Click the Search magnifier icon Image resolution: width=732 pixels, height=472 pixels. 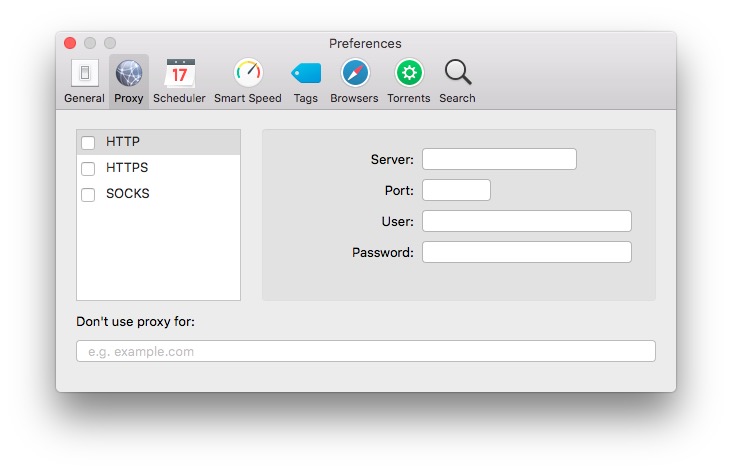[457, 74]
